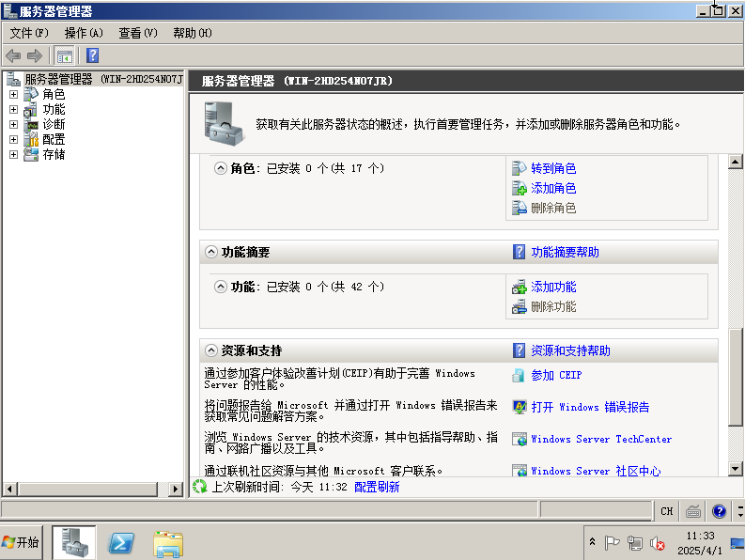The image size is (745, 560).
Task: Click the icon beside 删除角色
Action: tap(520, 208)
